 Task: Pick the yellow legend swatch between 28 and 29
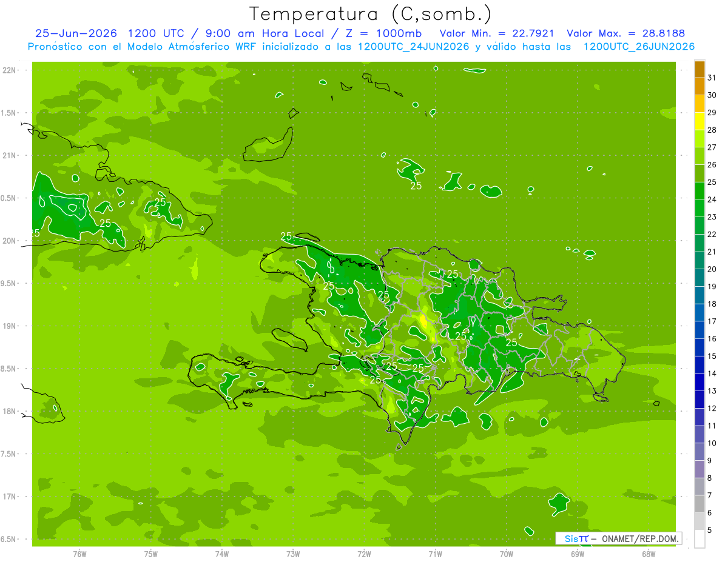tap(699, 121)
